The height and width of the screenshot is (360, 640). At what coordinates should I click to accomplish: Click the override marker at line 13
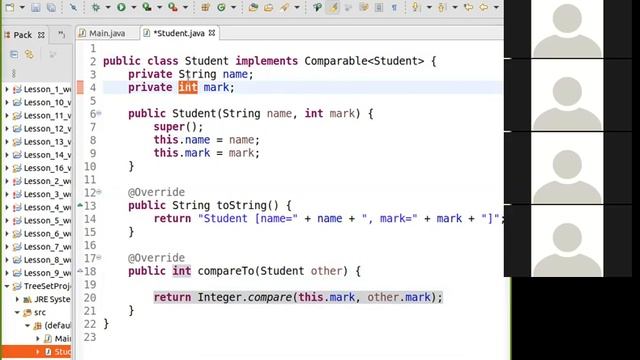(x=80, y=205)
